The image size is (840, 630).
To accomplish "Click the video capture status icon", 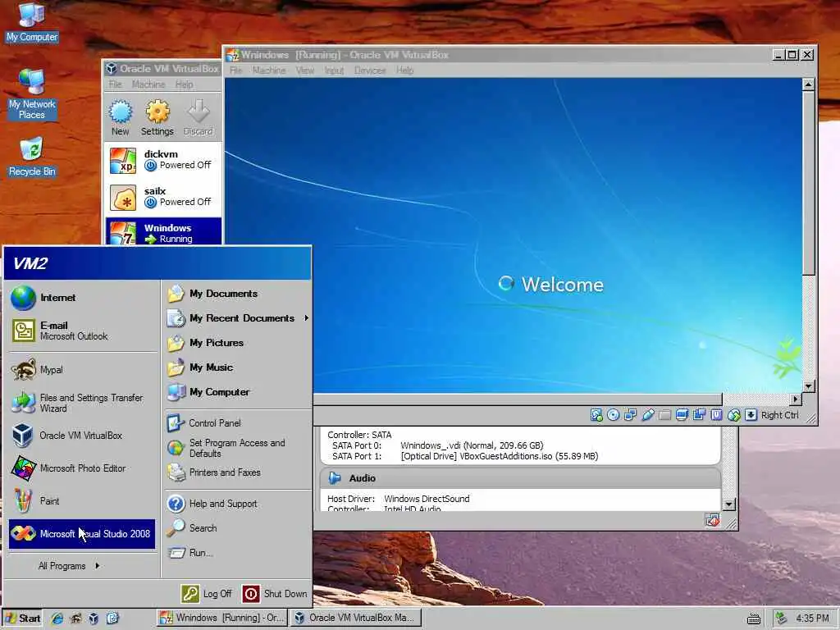I will [x=699, y=414].
